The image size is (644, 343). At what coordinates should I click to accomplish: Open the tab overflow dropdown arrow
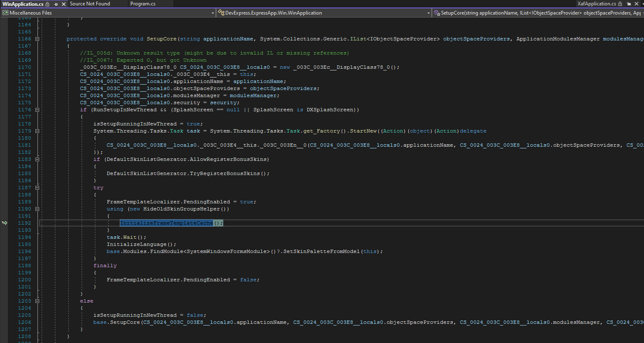643,4
